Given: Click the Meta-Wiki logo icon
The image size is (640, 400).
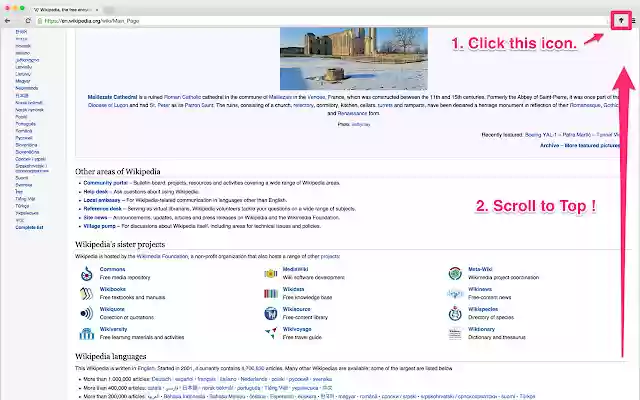Looking at the screenshot, I should [x=455, y=273].
